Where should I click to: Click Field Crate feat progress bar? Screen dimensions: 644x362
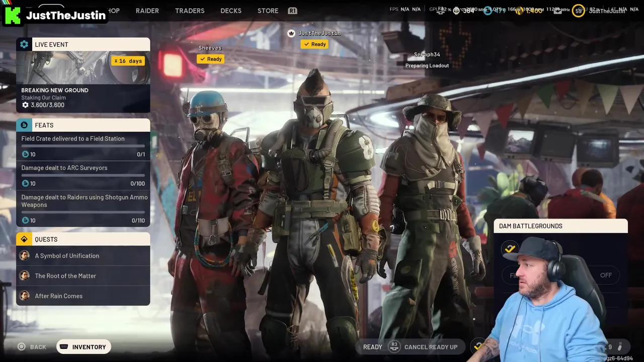point(83,146)
